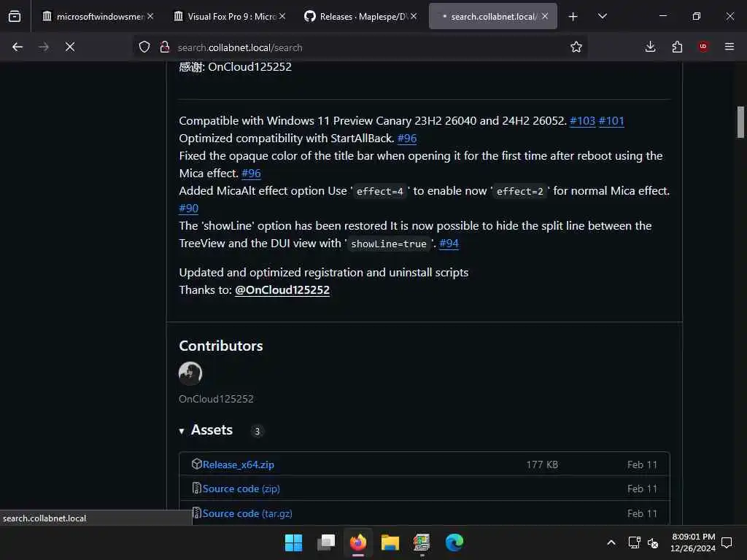
Task: Download Release_x64.zip
Action: [239, 464]
